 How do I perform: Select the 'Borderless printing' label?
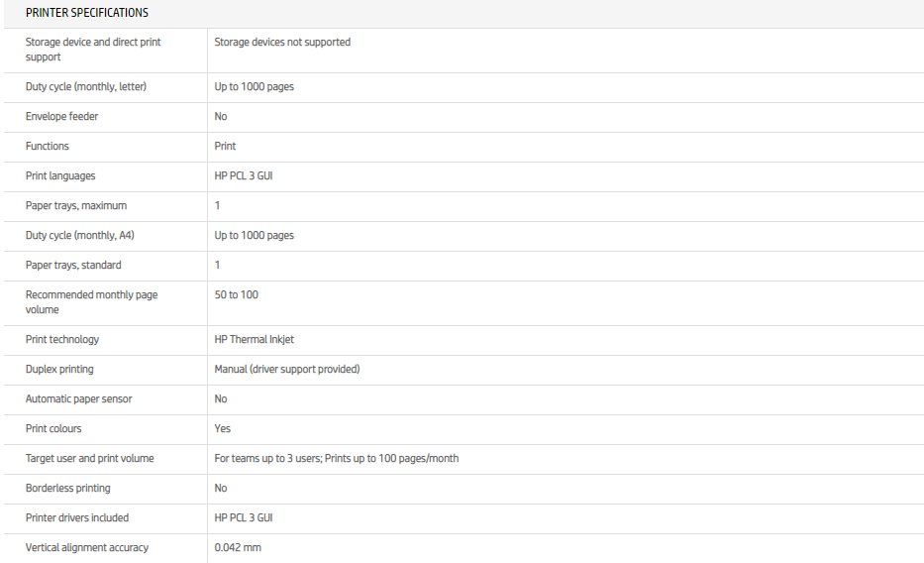click(67, 488)
